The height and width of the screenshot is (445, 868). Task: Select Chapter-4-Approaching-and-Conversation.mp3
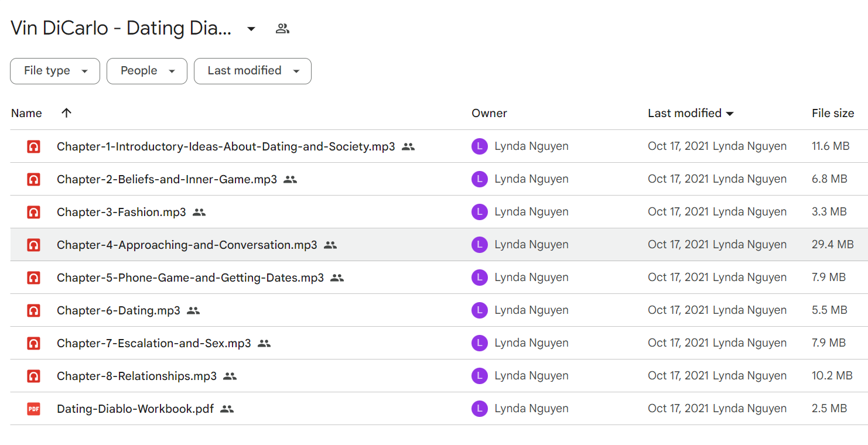pyautogui.click(x=187, y=245)
